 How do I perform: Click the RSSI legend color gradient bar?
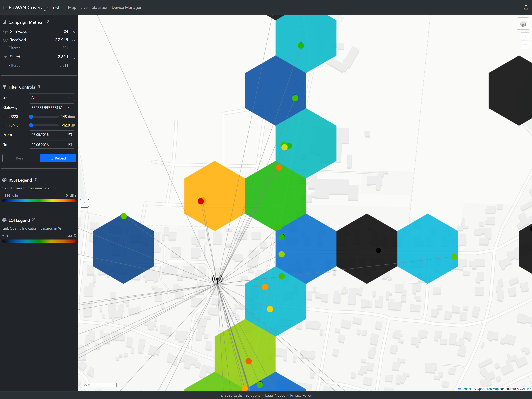coord(39,201)
